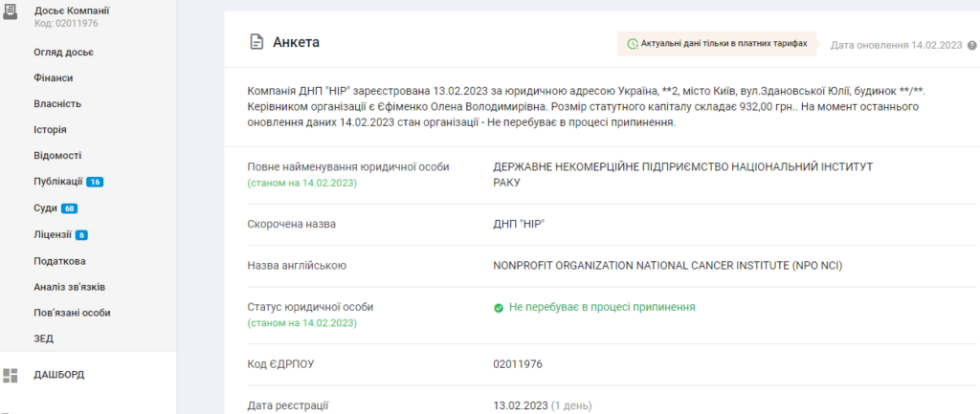Click the help question mark icon

pyautogui.click(x=971, y=45)
